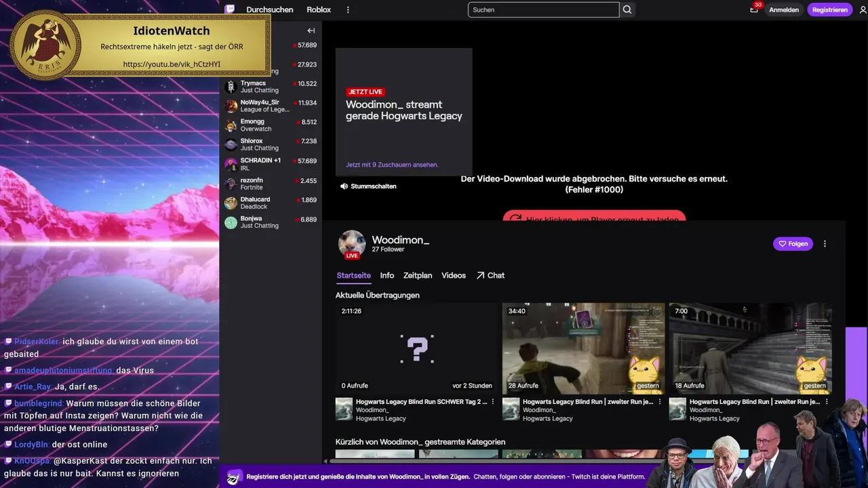Click Hogwarts Legacy game cover under first video
The image size is (868, 488).
pyautogui.click(x=344, y=409)
